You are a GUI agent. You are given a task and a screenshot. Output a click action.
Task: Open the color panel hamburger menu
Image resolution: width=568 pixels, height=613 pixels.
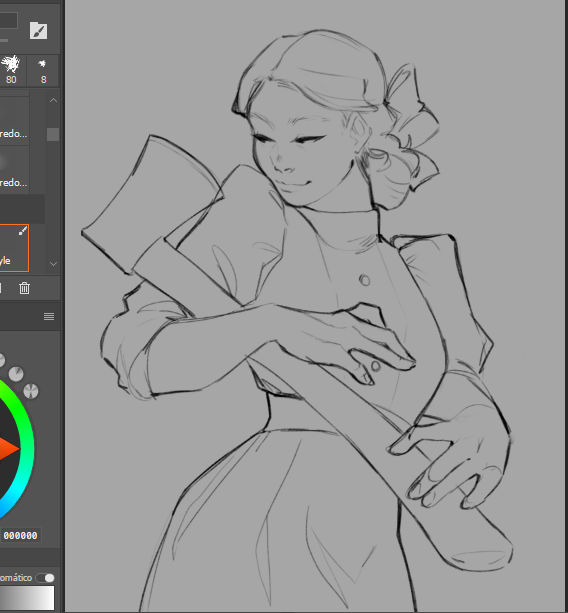(49, 317)
